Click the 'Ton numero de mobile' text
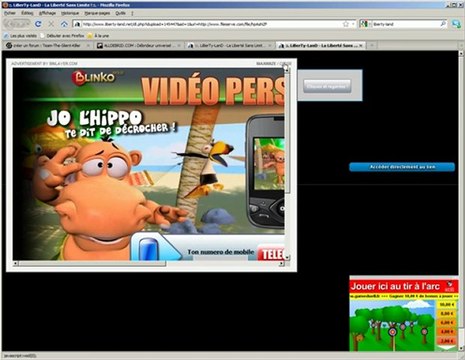This screenshot has width=465, height=360. (x=221, y=252)
